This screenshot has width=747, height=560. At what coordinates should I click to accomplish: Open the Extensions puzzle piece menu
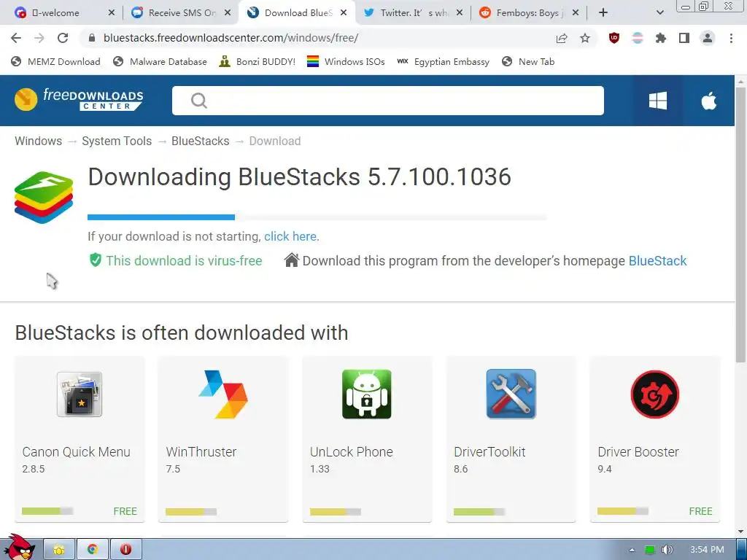tap(661, 38)
